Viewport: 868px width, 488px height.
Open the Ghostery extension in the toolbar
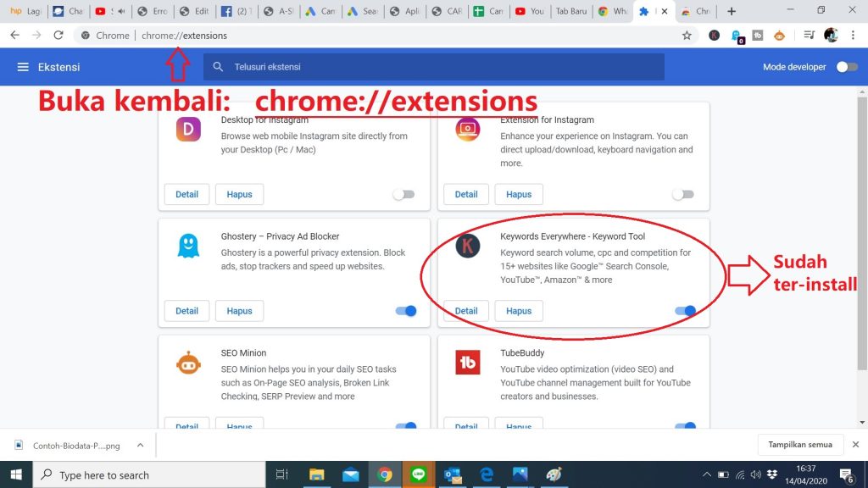point(737,36)
